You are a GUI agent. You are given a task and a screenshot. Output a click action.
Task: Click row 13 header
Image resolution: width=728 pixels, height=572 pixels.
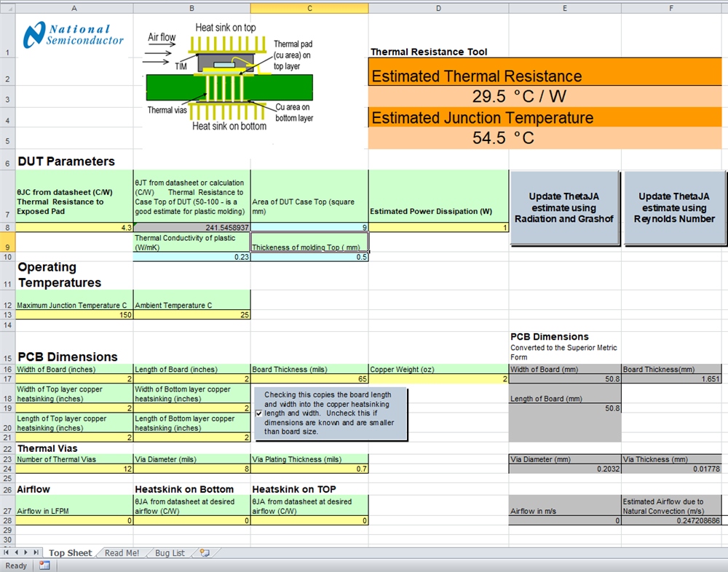tap(7, 315)
